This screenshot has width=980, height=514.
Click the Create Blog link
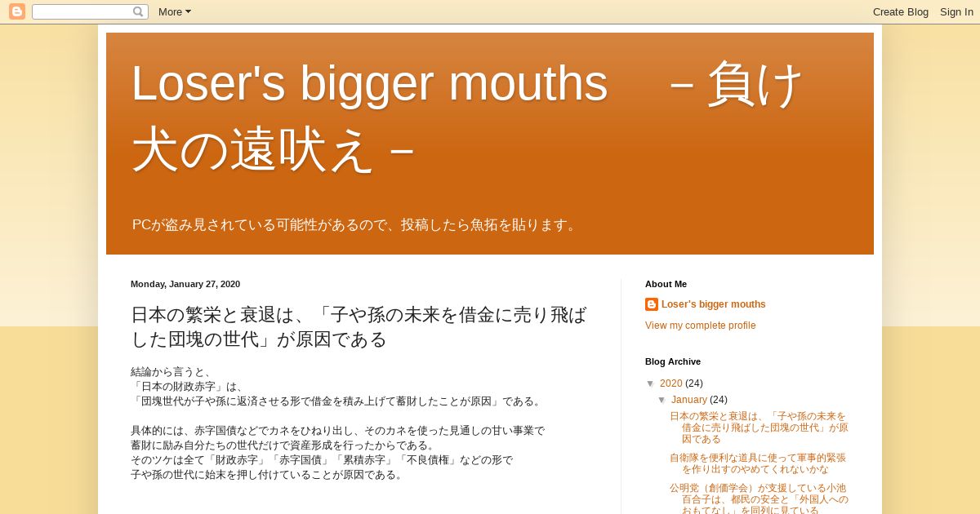901,11
